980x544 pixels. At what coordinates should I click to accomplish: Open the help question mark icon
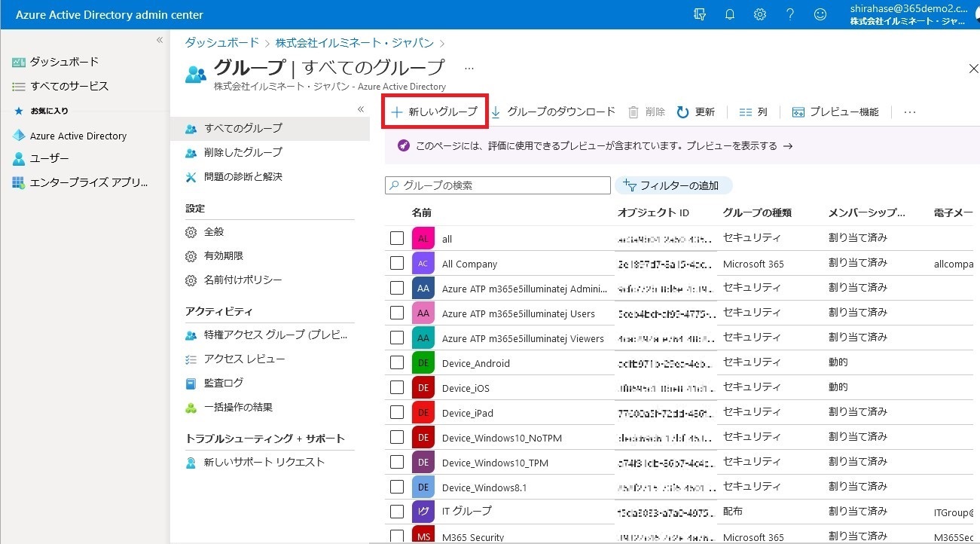[x=790, y=14]
